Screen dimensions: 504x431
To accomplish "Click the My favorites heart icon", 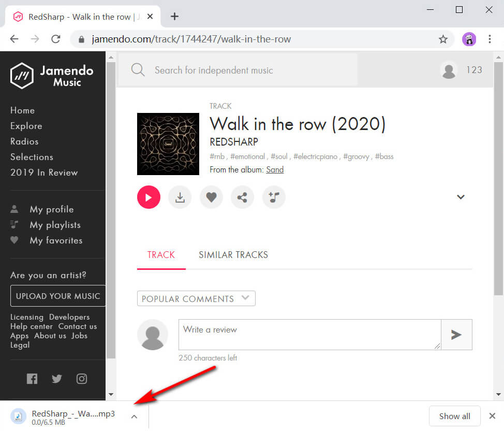I will pos(14,240).
